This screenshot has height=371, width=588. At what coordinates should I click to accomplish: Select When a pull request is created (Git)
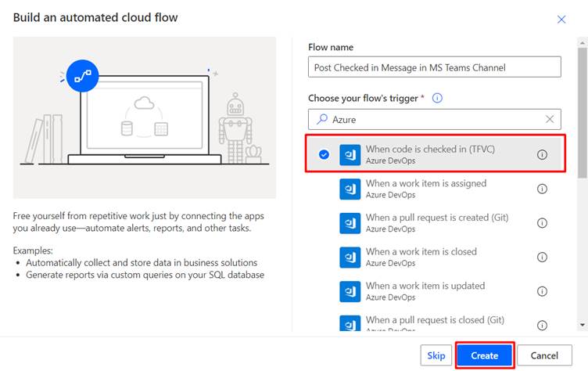tap(436, 222)
